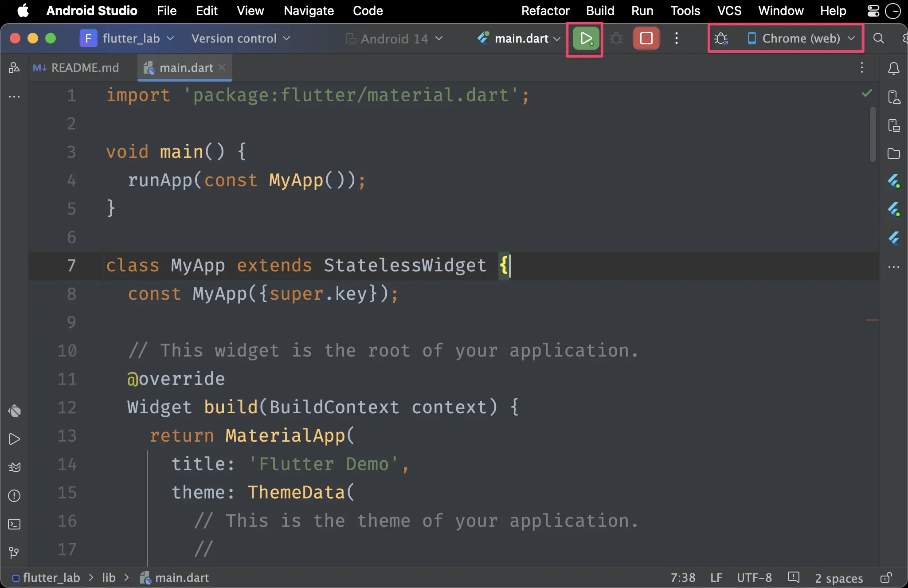Close the main.dart editor tab
The image size is (908, 588).
222,67
